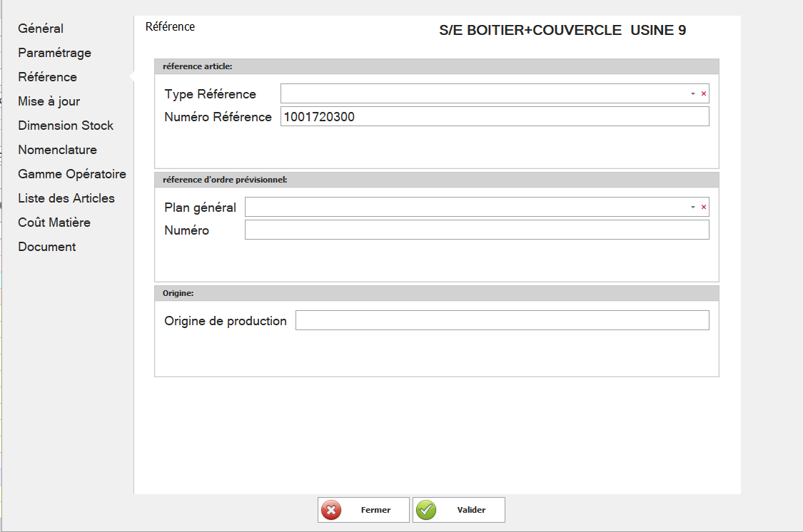Click inside the Type Référence combo box
Image resolution: width=803 pixels, height=532 pixels.
483,94
